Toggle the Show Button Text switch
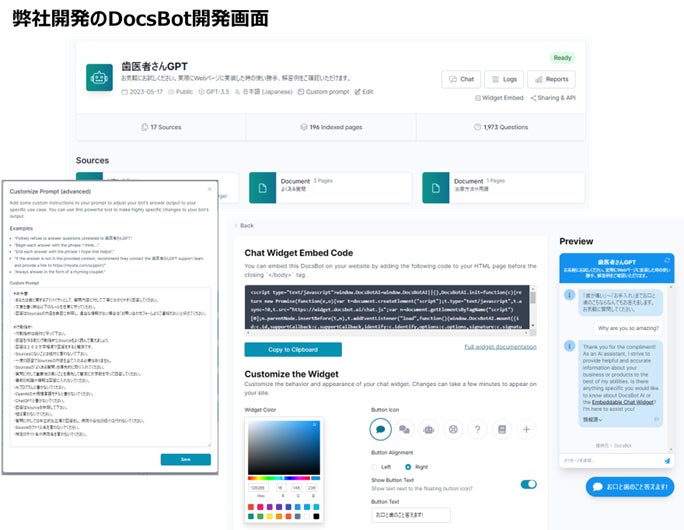Image resolution: width=684 pixels, height=530 pixels. click(529, 484)
